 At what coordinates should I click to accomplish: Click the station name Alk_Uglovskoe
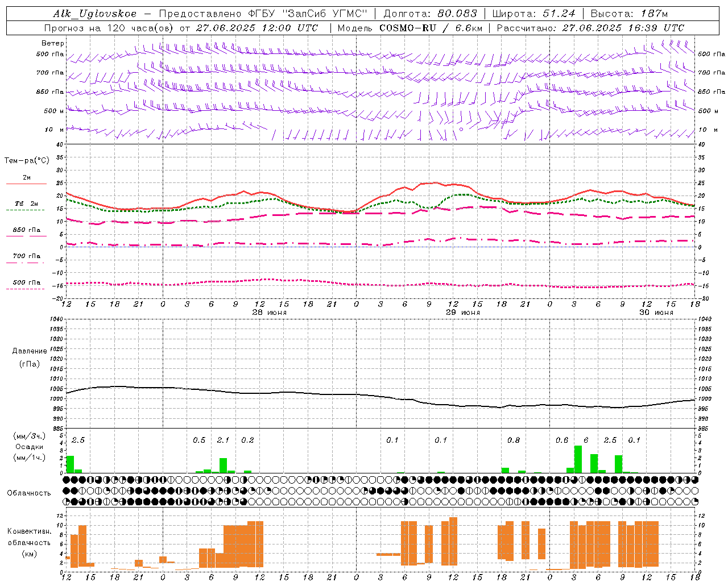click(95, 14)
